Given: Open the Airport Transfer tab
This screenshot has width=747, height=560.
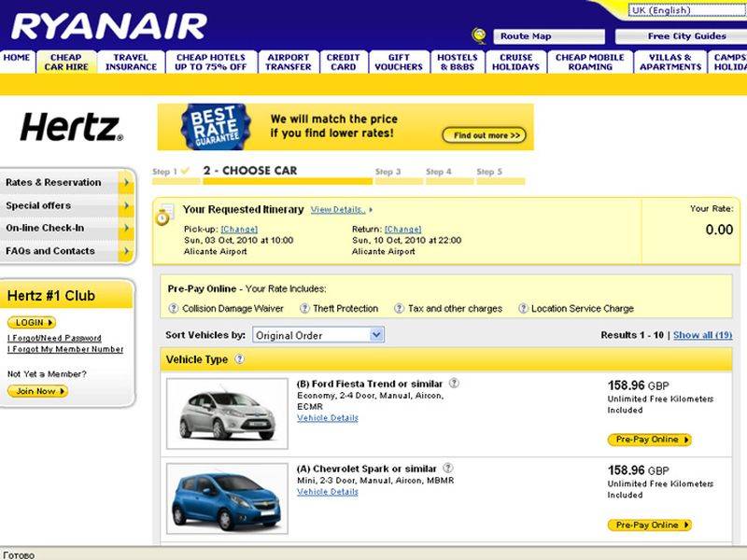Looking at the screenshot, I should [x=289, y=62].
